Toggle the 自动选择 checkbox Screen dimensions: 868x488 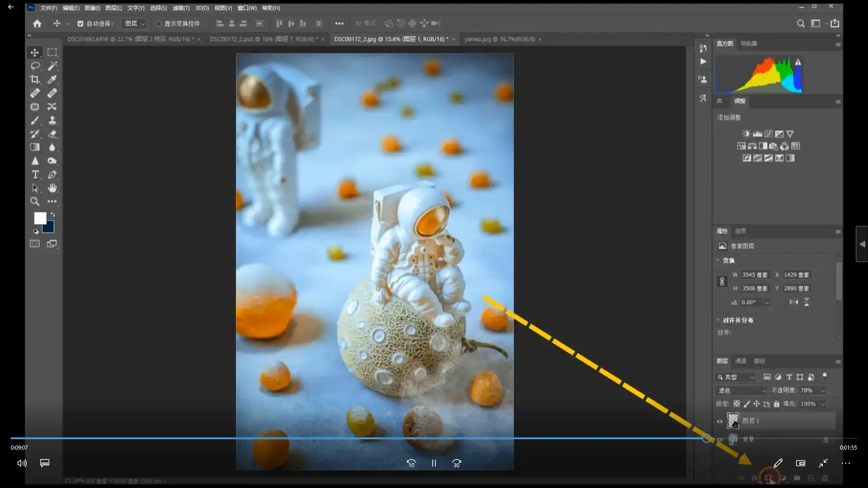(80, 23)
